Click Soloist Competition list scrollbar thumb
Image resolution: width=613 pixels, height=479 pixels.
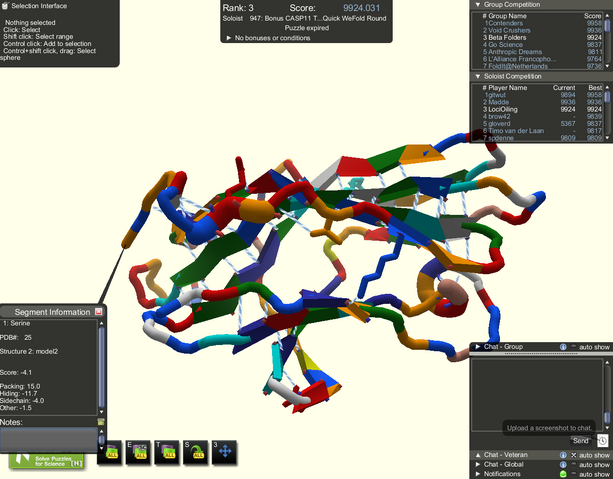[x=607, y=96]
